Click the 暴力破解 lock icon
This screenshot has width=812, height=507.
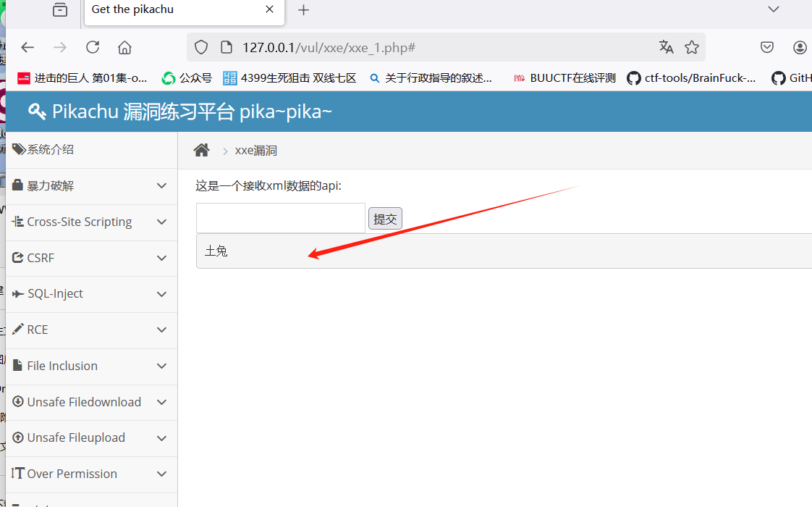17,185
